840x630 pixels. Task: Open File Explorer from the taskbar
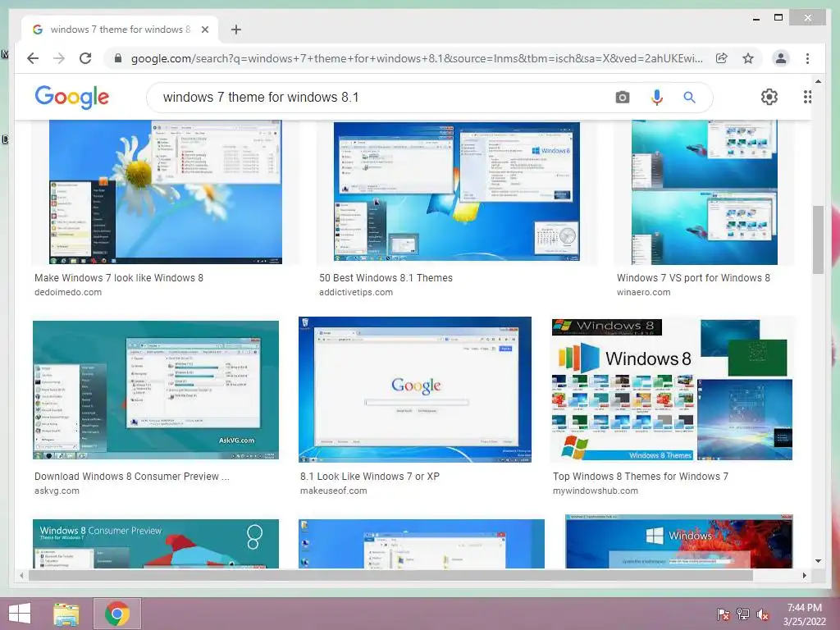coord(66,614)
